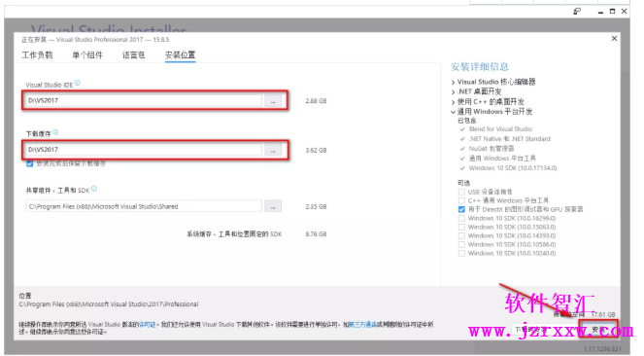The image size is (644, 356).
Task: Select Windows 10 SDK (10.0.17134.0) item
Action: (513, 168)
